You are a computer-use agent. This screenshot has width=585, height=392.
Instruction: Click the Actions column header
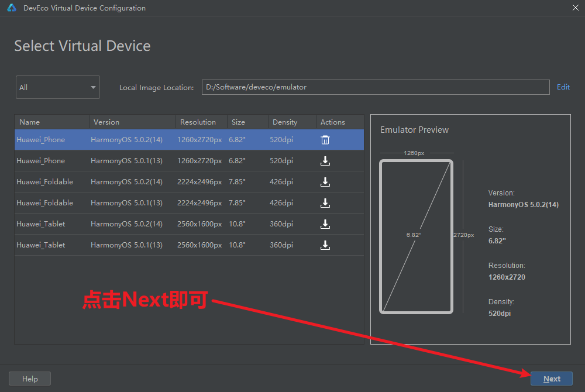340,122
